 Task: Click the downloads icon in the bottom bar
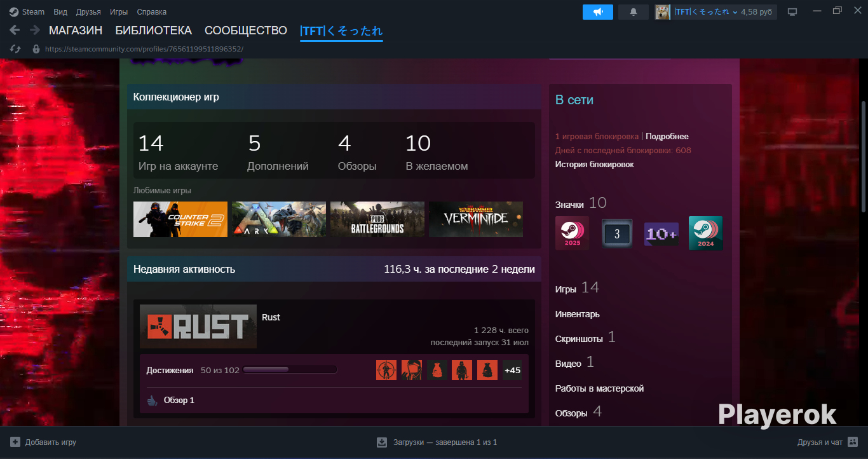(x=382, y=442)
